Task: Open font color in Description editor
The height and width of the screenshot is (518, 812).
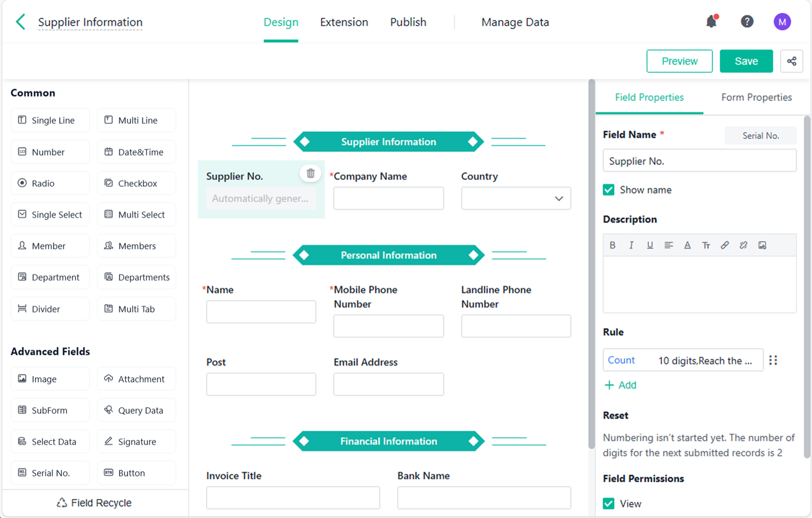Action: [x=687, y=245]
